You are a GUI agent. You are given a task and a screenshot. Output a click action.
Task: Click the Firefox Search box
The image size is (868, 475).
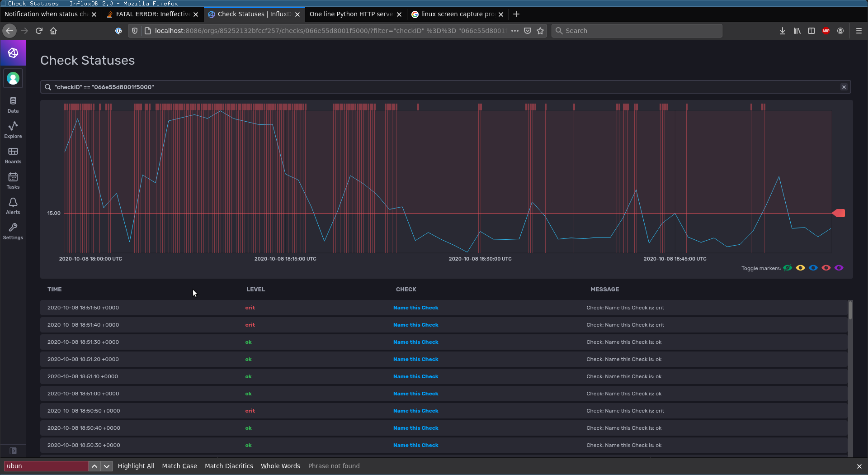tap(637, 31)
